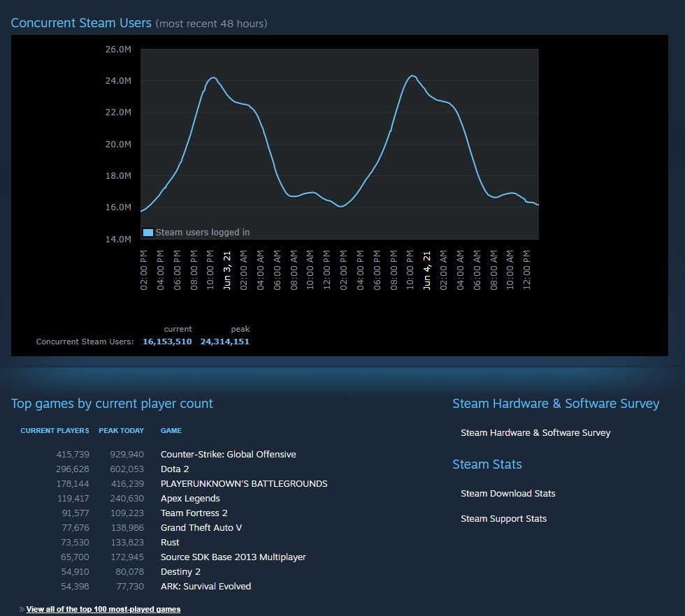Click peak today count 929,940
Image resolution: width=685 pixels, height=616 pixels.
point(127,454)
